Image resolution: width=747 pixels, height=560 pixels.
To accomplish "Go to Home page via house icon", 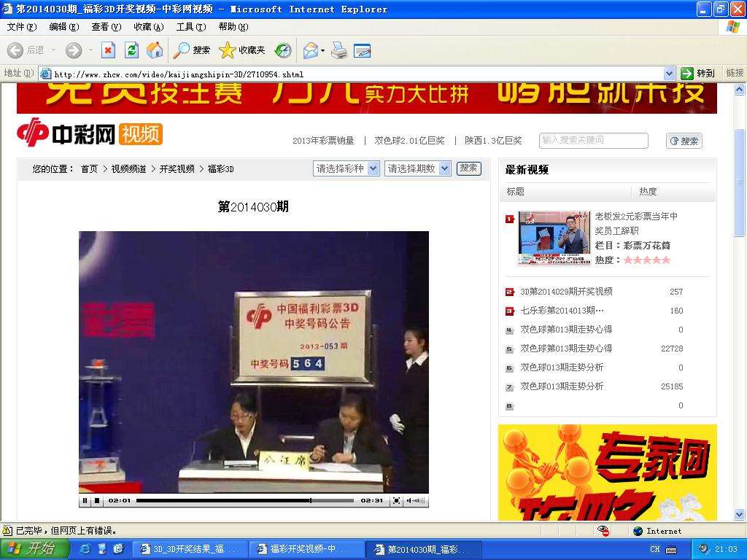I will tap(155, 50).
